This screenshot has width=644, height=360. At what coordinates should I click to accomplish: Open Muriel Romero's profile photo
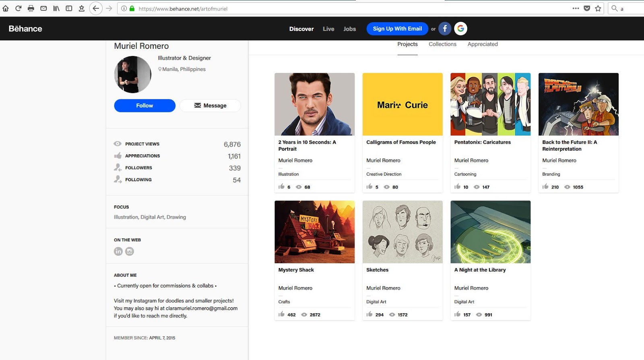[132, 74]
